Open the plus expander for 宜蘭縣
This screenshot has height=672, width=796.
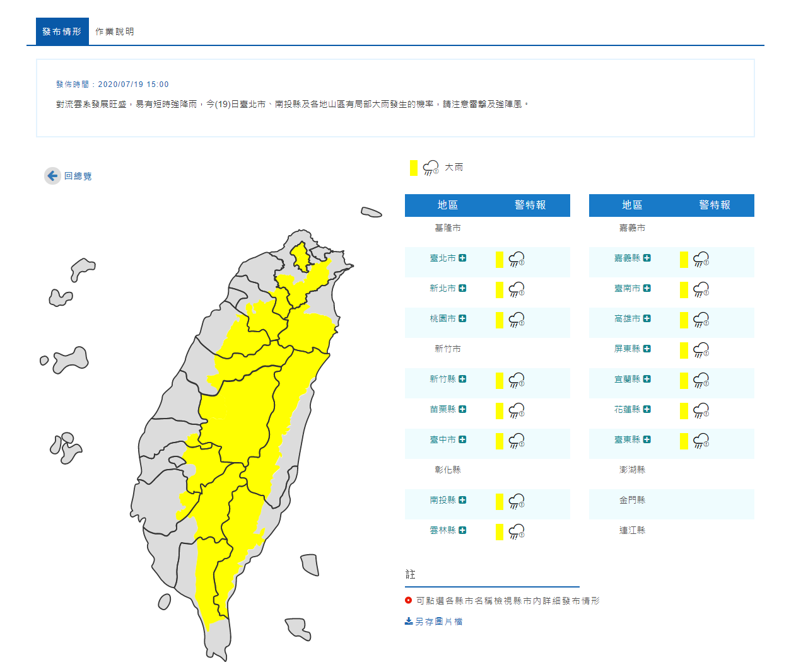point(647,379)
